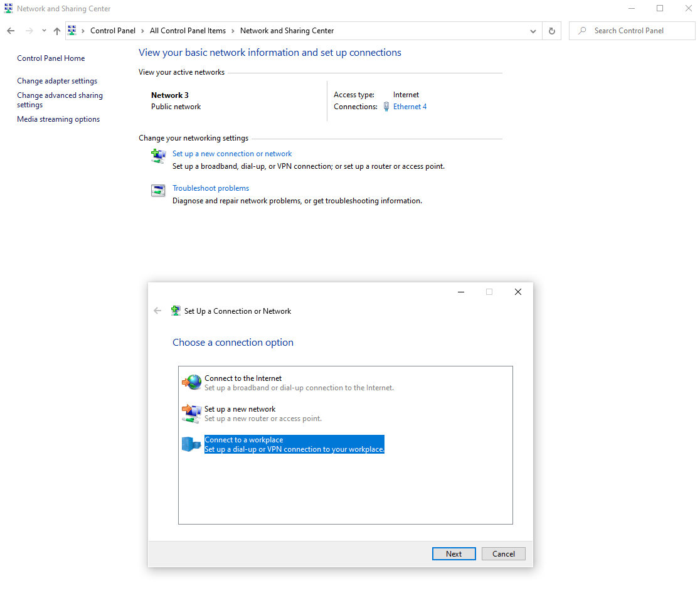Screen dimensions: 700x603
Task: Cancel the connection setup wizard
Action: pos(503,553)
